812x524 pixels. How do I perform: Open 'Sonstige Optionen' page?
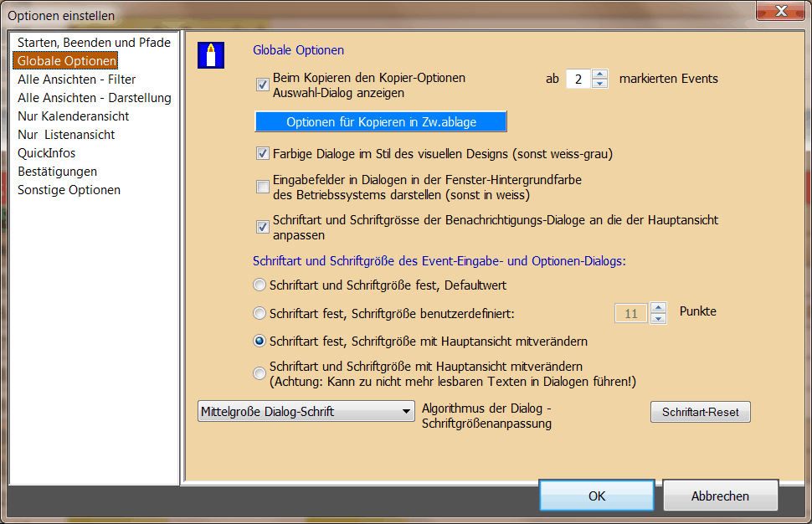tap(69, 190)
